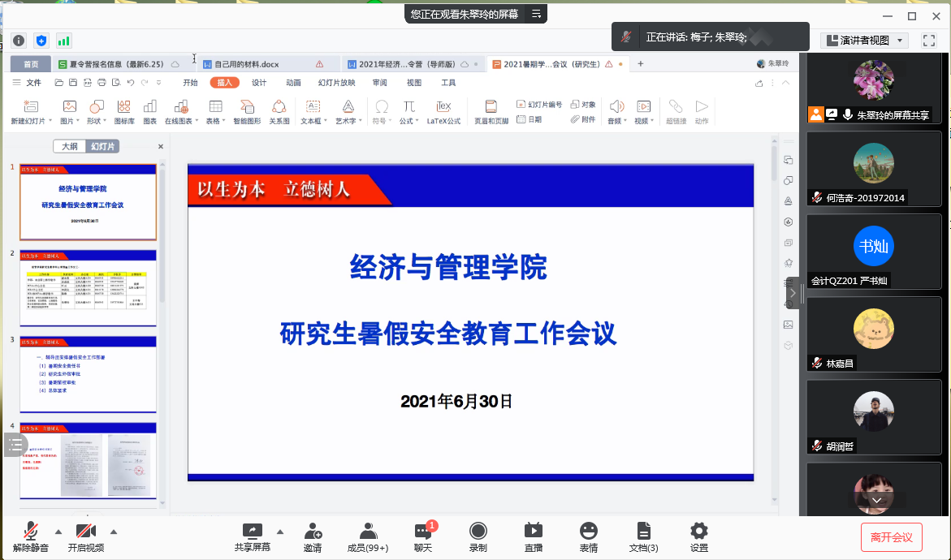Select slide 3 thumbnail in panel

point(88,374)
